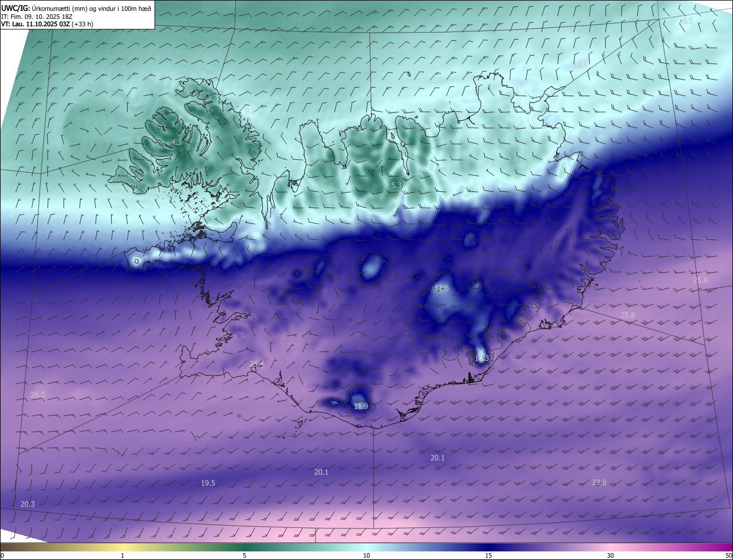The height and width of the screenshot is (560, 733).
Task: Click the 26.0 value label over the sea
Action: pyautogui.click(x=38, y=395)
